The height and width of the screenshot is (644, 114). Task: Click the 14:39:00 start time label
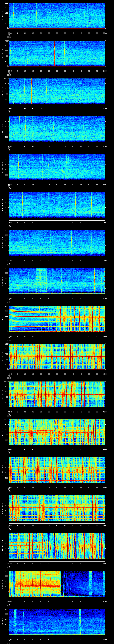[9, 298]
